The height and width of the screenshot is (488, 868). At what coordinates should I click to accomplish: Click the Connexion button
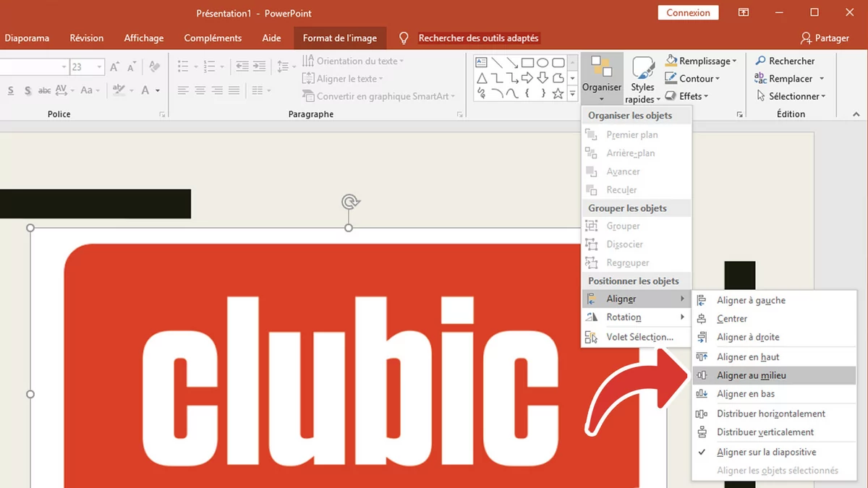[688, 12]
